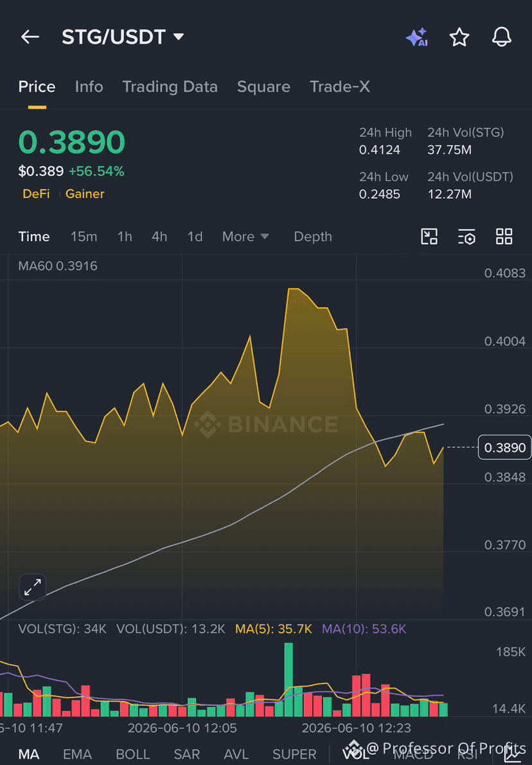Click the current price label 0.3890

click(x=504, y=447)
